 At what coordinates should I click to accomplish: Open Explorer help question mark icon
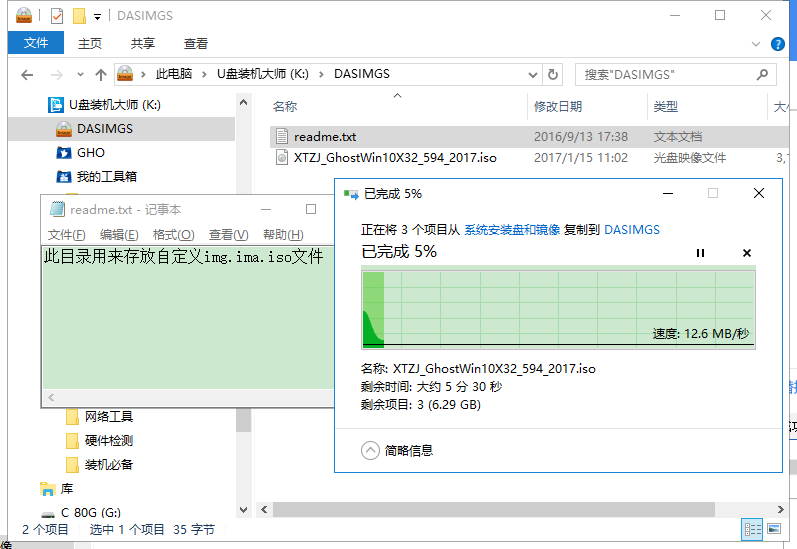pyautogui.click(x=778, y=44)
